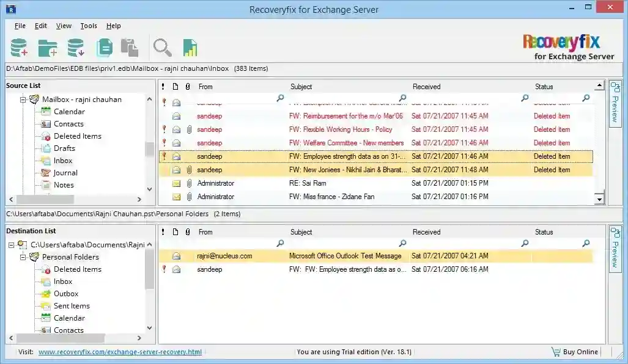Collapse the Rajni Chauhan.pst root node
The image size is (628, 364).
[x=11, y=245]
